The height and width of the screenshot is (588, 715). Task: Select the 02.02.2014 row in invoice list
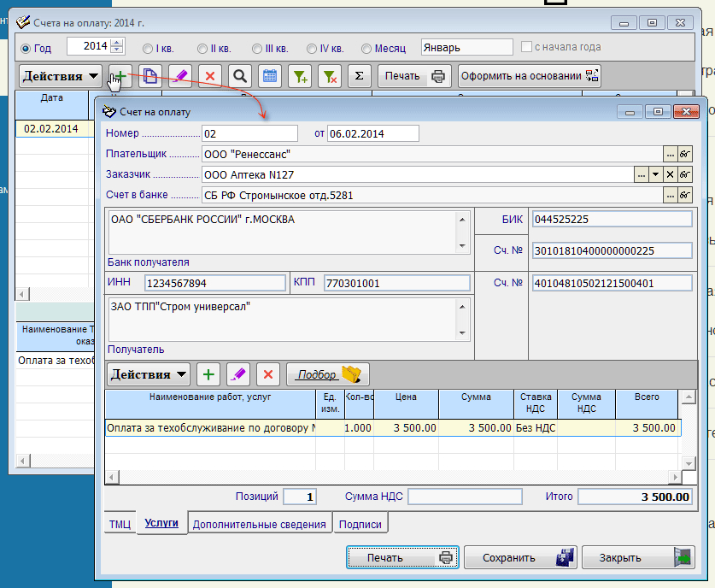click(x=55, y=129)
